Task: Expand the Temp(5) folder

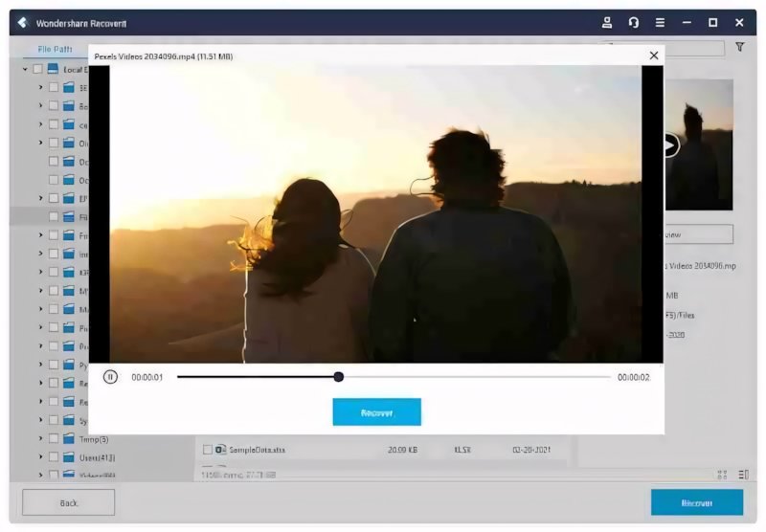Action: (x=40, y=438)
